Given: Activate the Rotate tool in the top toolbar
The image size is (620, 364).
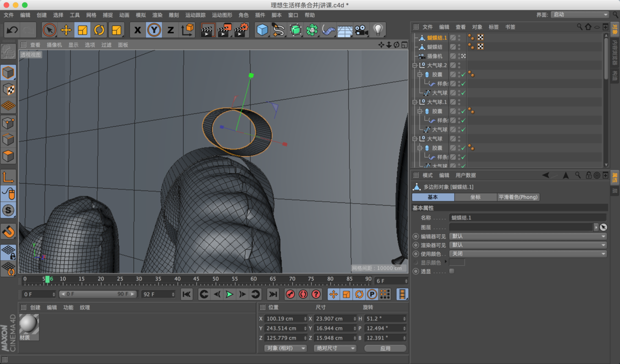Looking at the screenshot, I should (99, 30).
